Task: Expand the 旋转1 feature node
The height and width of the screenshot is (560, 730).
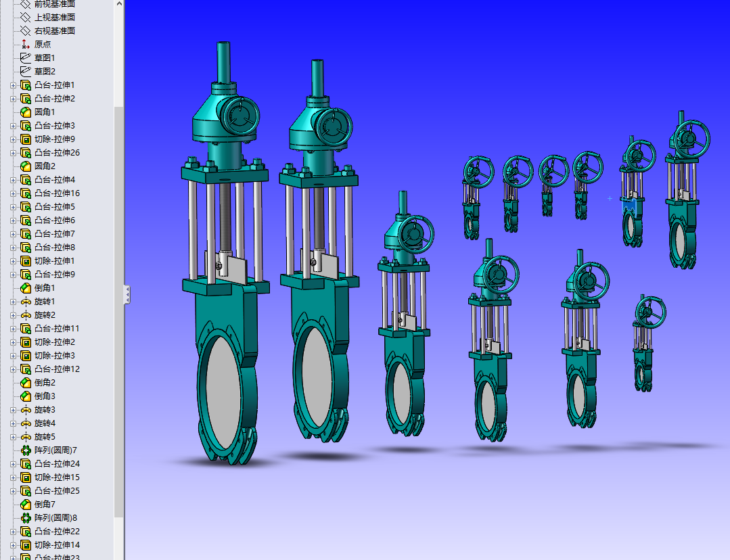Action: pos(13,302)
